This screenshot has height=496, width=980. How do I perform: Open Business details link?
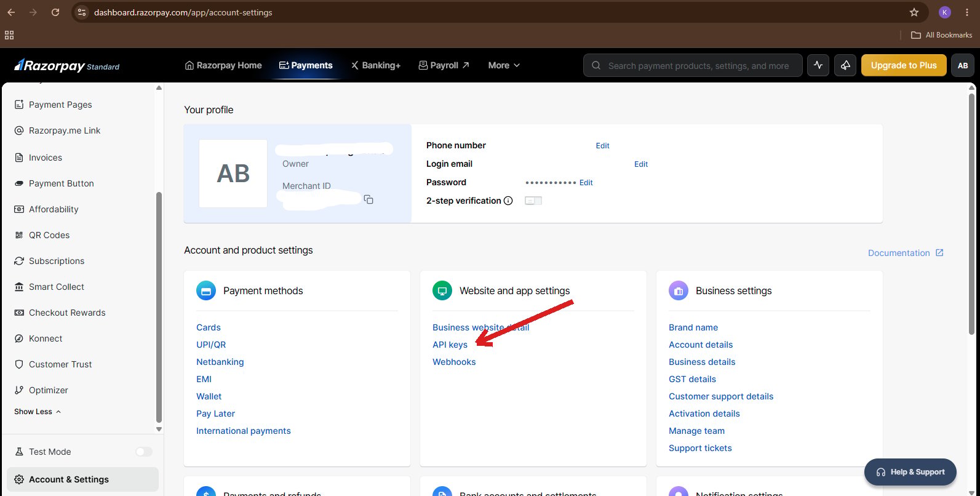[702, 362]
